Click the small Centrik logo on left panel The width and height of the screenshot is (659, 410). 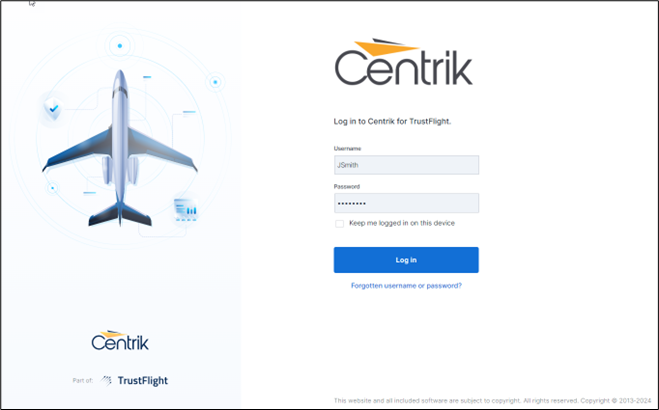120,340
